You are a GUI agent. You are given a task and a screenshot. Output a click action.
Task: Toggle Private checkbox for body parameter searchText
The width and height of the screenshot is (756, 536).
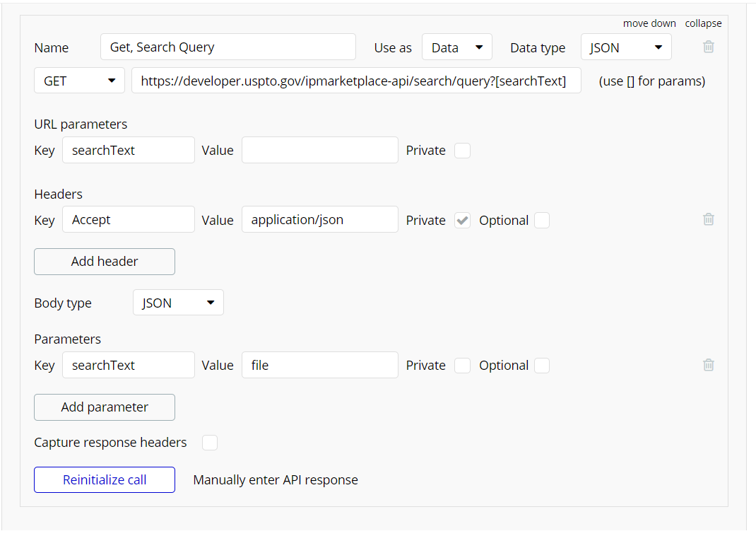462,366
